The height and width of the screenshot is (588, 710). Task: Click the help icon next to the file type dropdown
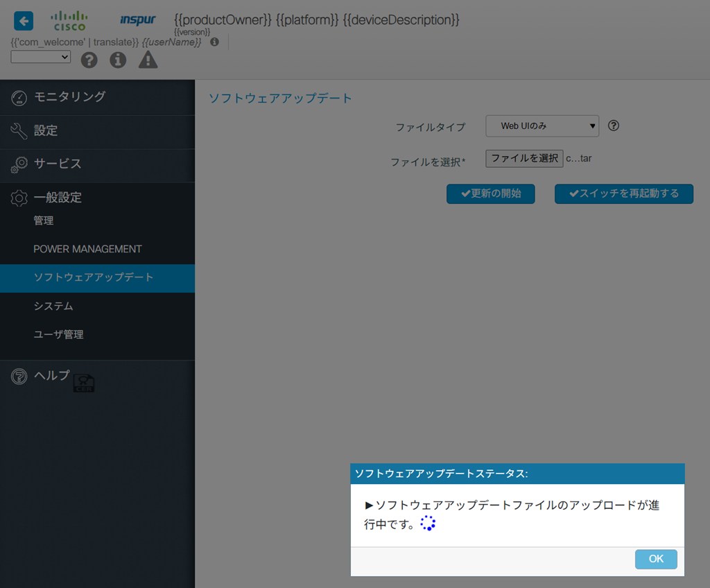coord(613,126)
